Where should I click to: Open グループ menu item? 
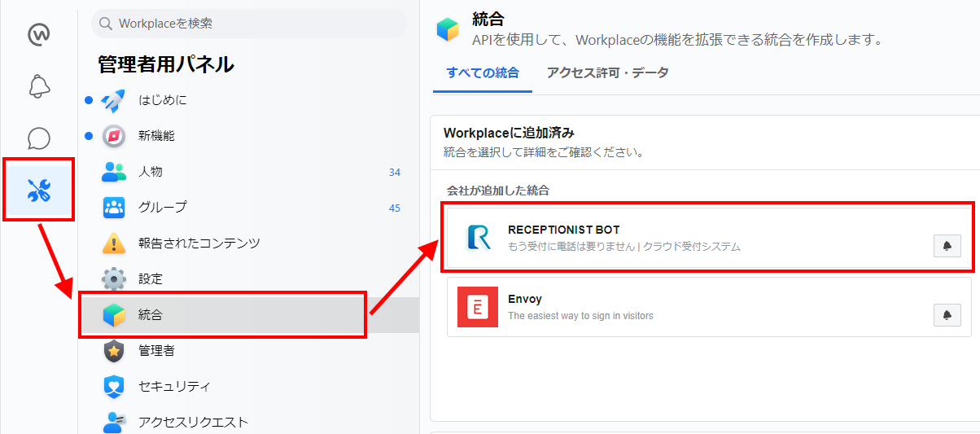tap(248, 208)
